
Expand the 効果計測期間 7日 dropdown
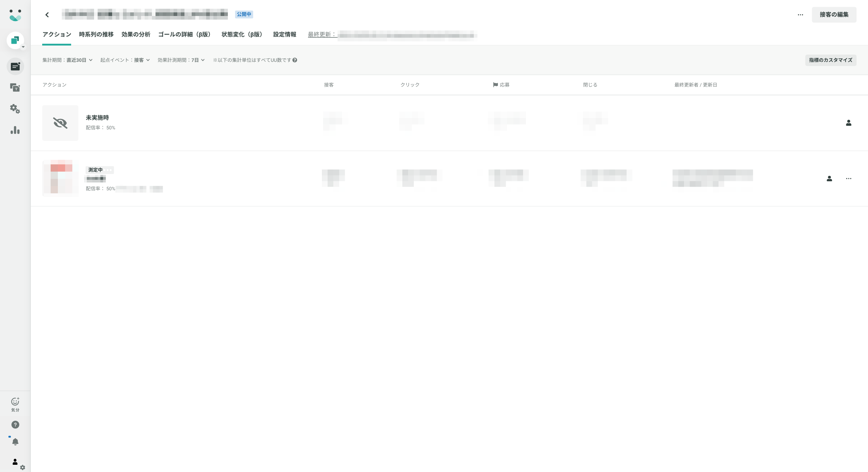(x=181, y=60)
